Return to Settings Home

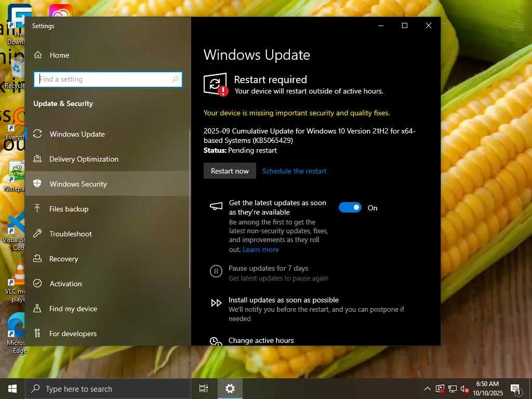click(107, 55)
